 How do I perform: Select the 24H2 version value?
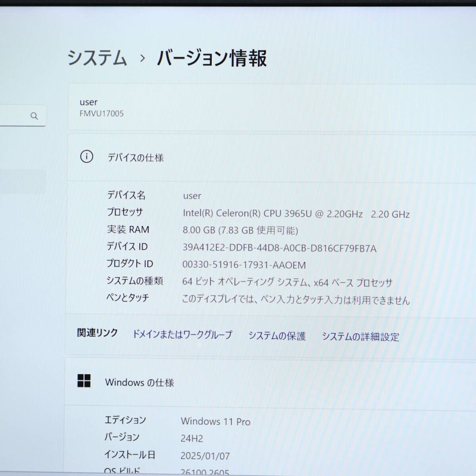tap(192, 438)
